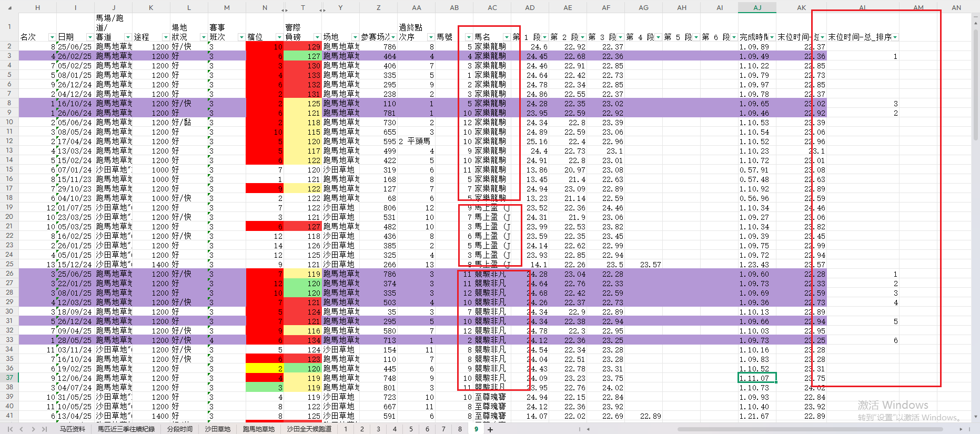Expand the 完成時間 filter arrow
Screen dimensions: 980x434
coord(772,37)
